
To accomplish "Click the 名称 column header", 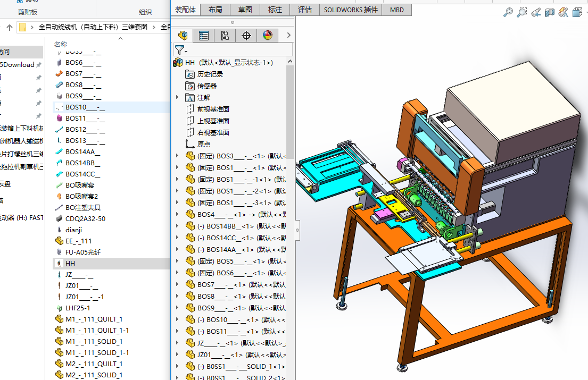I will click(x=61, y=44).
